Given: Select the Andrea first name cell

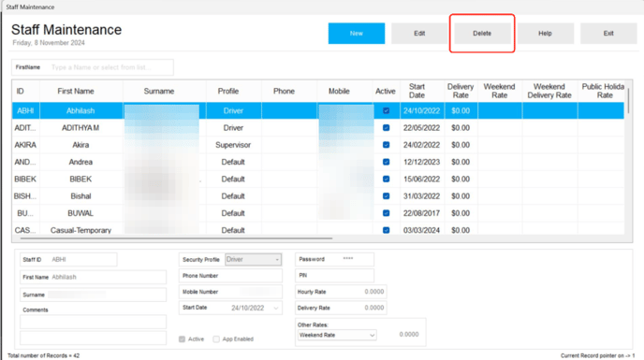Looking at the screenshot, I should pyautogui.click(x=80, y=162).
